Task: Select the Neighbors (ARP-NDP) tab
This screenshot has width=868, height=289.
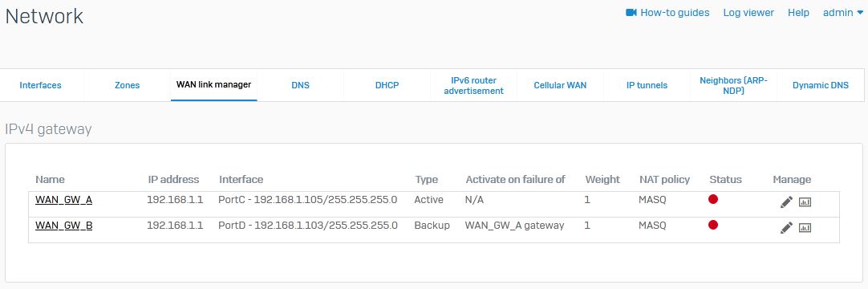Action: pos(733,85)
